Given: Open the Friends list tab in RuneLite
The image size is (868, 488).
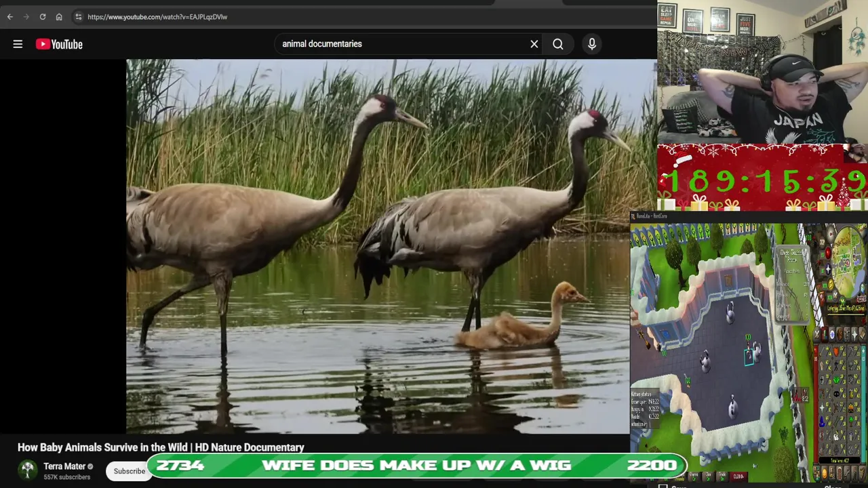Looking at the screenshot, I should click(x=825, y=472).
